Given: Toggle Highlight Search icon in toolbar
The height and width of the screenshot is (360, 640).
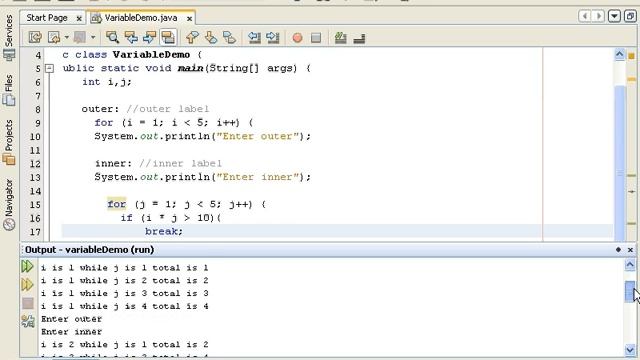Looking at the screenshot, I should tap(168, 38).
